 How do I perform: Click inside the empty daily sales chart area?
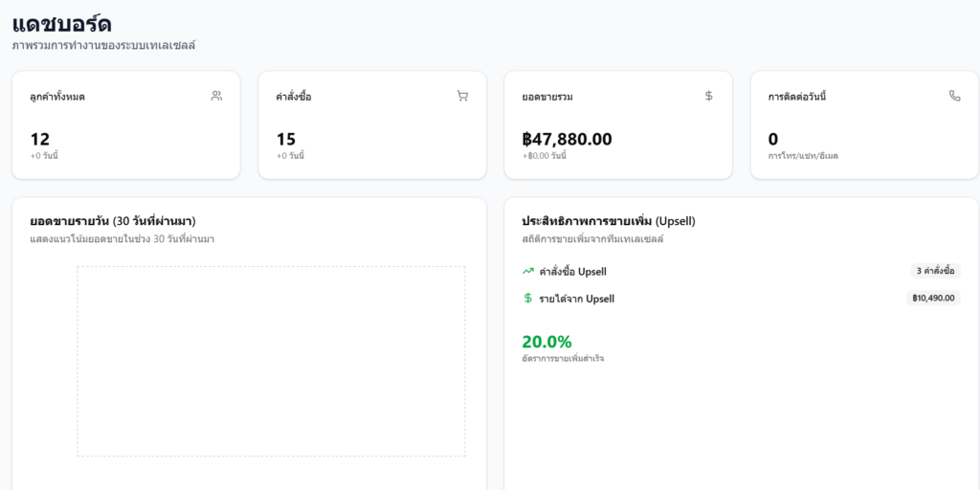271,361
